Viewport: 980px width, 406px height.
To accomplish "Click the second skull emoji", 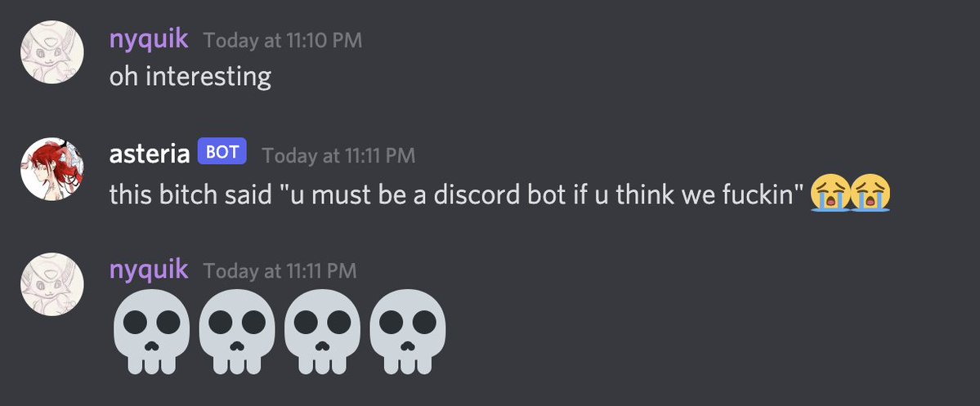I will click(237, 331).
